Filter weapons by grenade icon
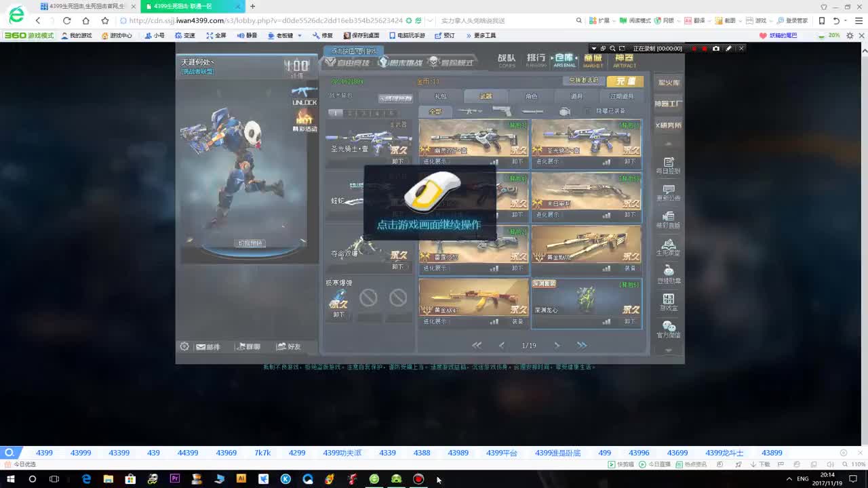 click(x=564, y=111)
